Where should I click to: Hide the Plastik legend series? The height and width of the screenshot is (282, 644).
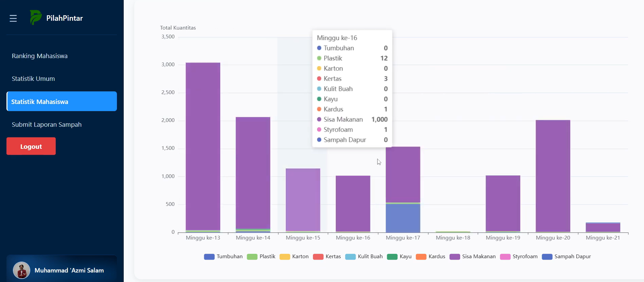[x=261, y=257]
